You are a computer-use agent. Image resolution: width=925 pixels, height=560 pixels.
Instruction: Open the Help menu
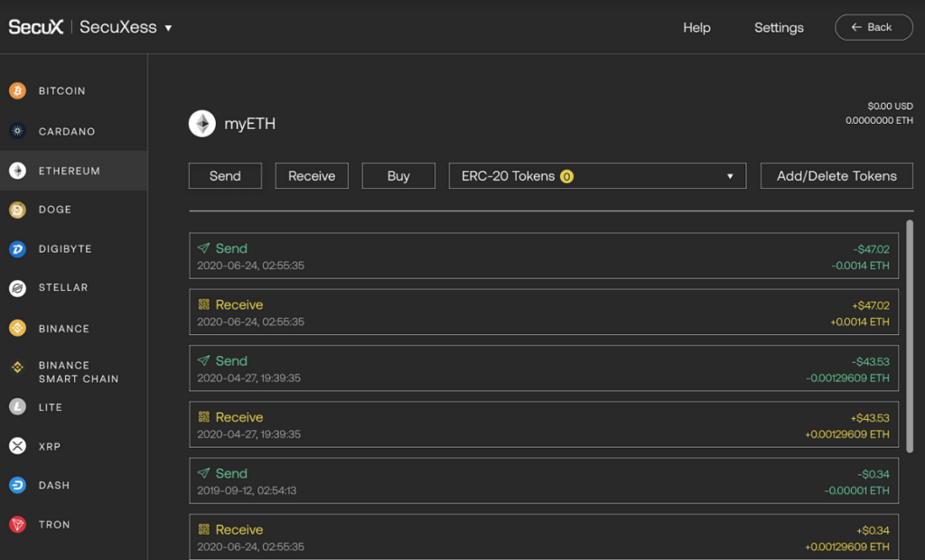coord(696,28)
